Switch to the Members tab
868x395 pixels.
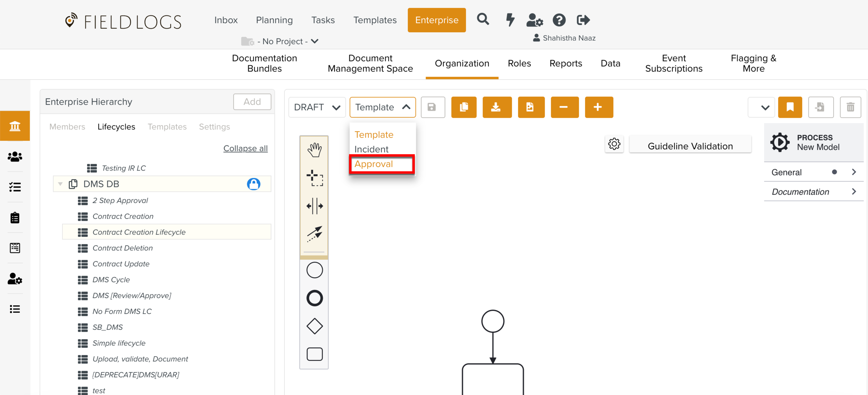(67, 127)
